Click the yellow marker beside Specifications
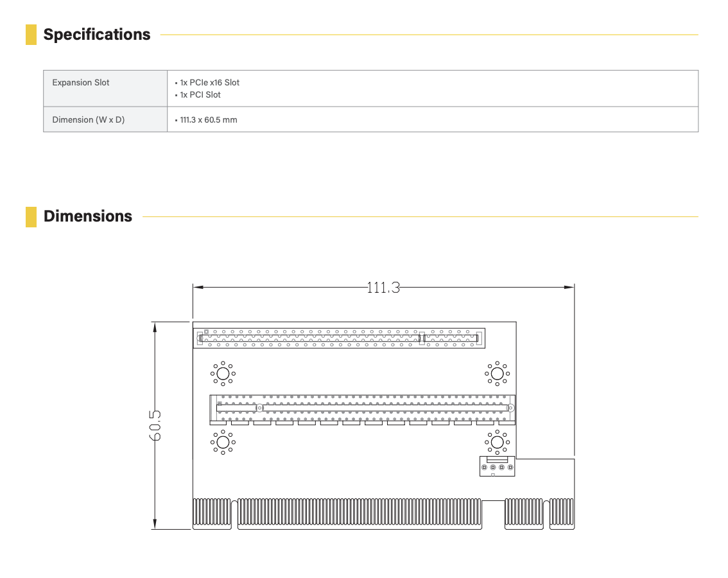728x578 pixels. pos(31,35)
